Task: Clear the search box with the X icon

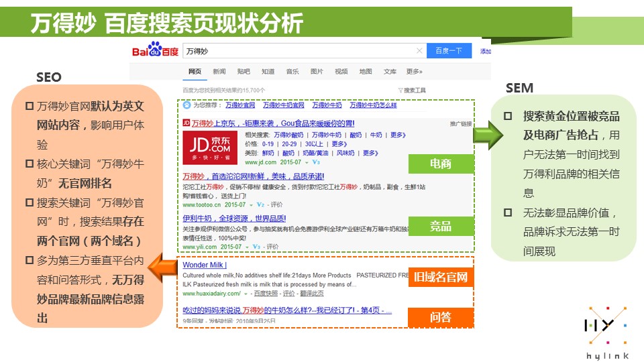Action: [419, 51]
